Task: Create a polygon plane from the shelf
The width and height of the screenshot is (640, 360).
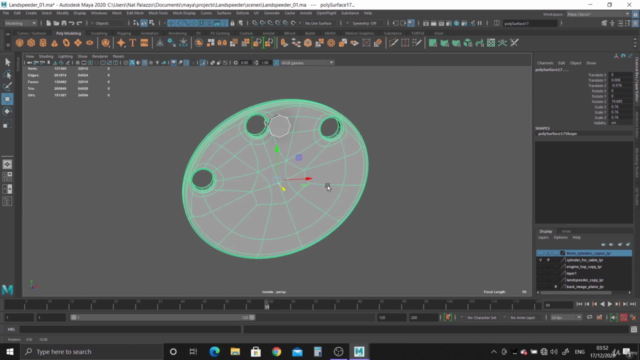Action: pyautogui.click(x=78, y=43)
